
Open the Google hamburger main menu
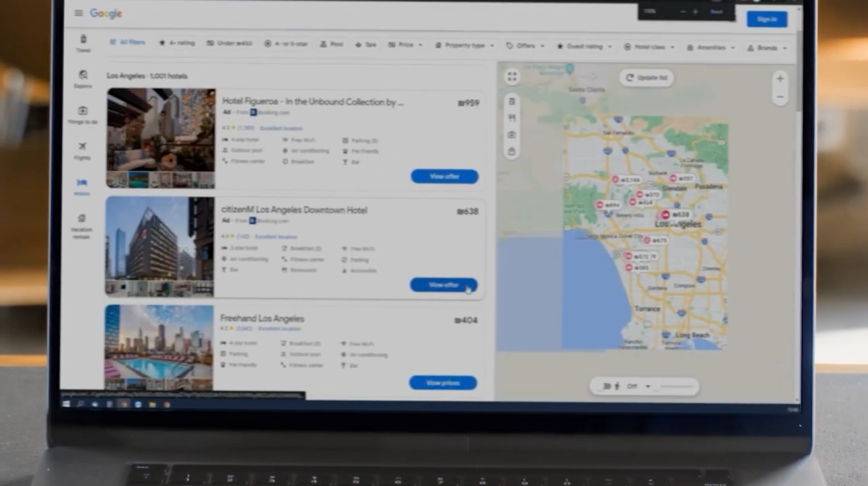click(78, 13)
